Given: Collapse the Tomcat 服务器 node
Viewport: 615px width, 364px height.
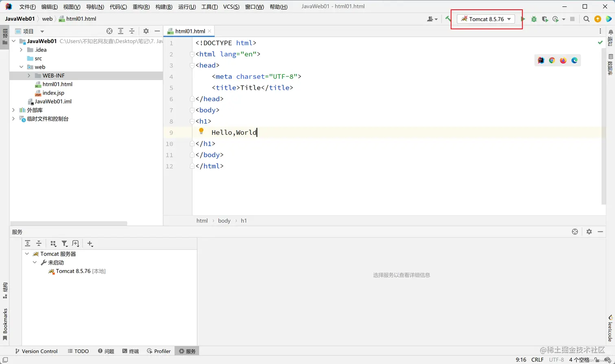Looking at the screenshot, I should (27, 253).
